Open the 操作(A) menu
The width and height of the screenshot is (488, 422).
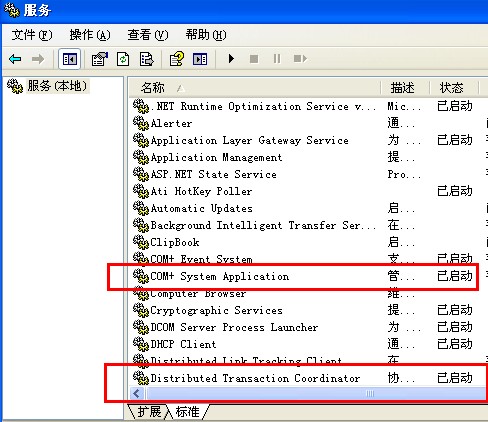click(90, 35)
